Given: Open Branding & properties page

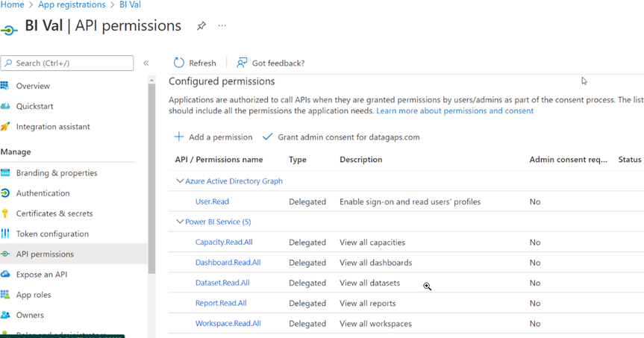Looking at the screenshot, I should (x=57, y=173).
